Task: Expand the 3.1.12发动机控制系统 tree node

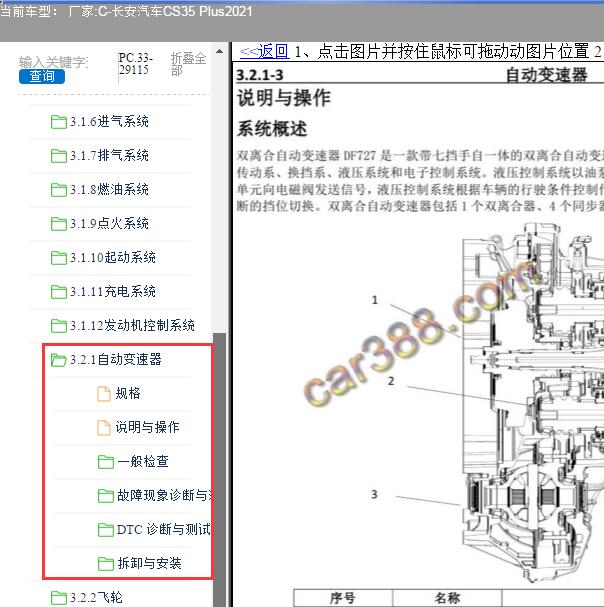Action: point(132,326)
